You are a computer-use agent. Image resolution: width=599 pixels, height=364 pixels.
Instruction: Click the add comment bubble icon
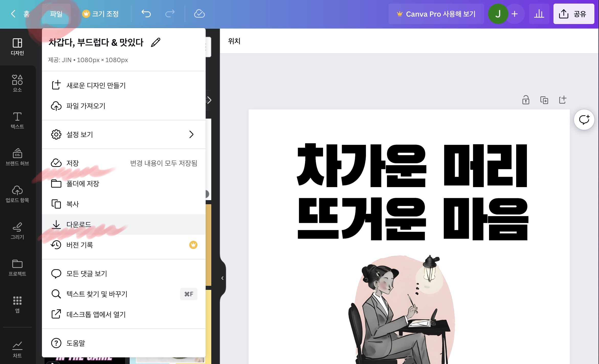tap(584, 120)
